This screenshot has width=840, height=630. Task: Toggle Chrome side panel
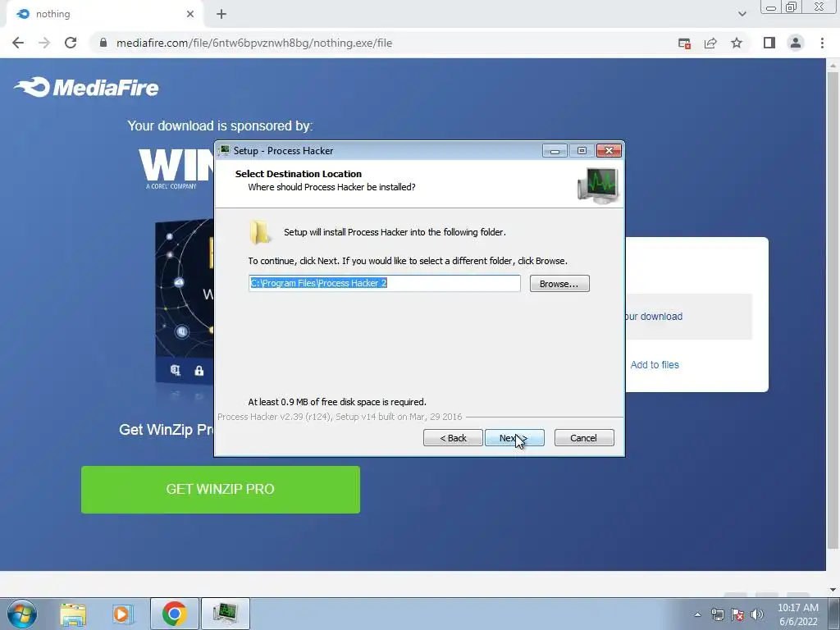pos(769,43)
